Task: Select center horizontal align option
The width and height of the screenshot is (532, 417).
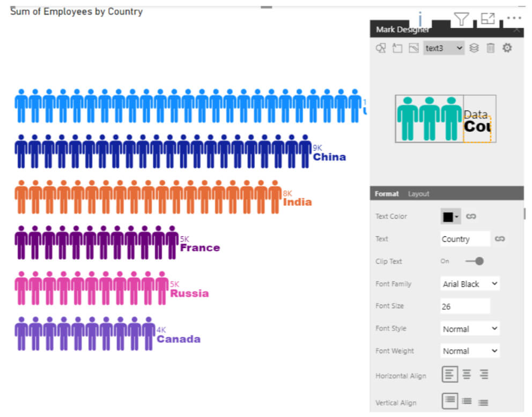Action: tap(467, 375)
